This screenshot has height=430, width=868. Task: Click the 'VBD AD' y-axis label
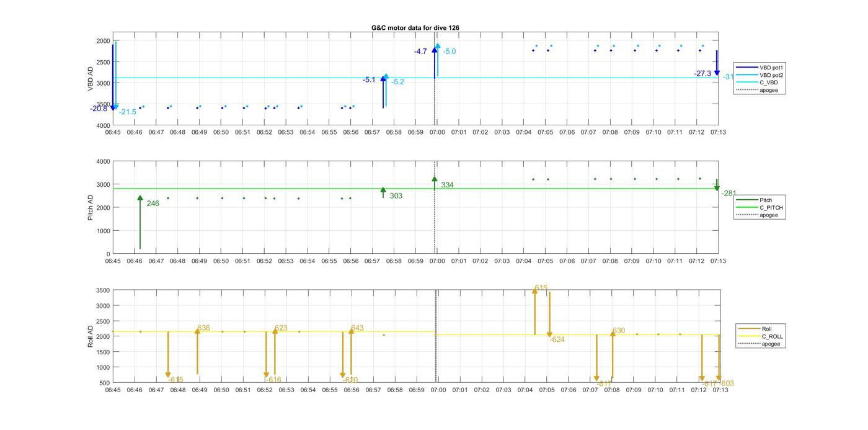tap(91, 78)
